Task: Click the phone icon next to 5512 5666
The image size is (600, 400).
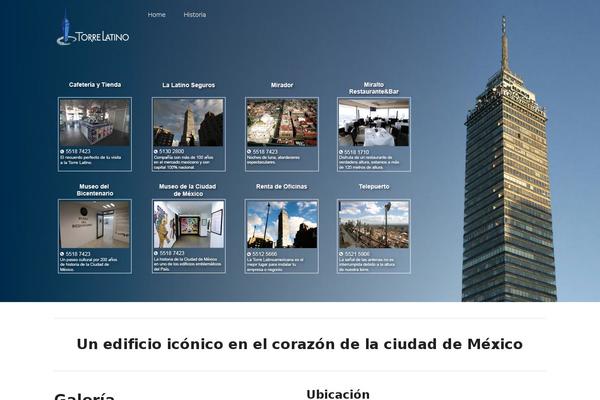Action: click(249, 254)
